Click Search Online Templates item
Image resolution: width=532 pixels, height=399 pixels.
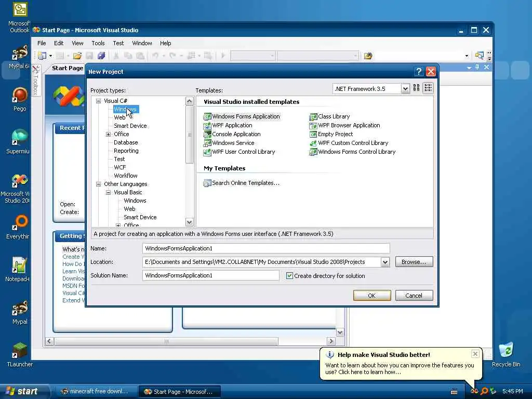(x=241, y=183)
